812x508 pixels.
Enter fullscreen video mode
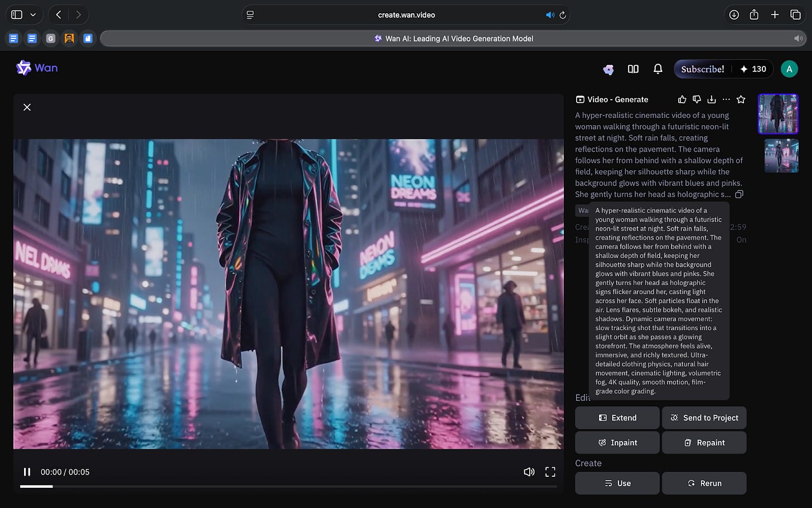[x=550, y=472]
